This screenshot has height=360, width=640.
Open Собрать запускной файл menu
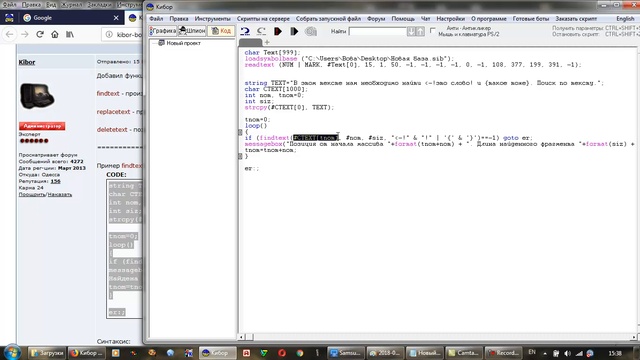328,19
